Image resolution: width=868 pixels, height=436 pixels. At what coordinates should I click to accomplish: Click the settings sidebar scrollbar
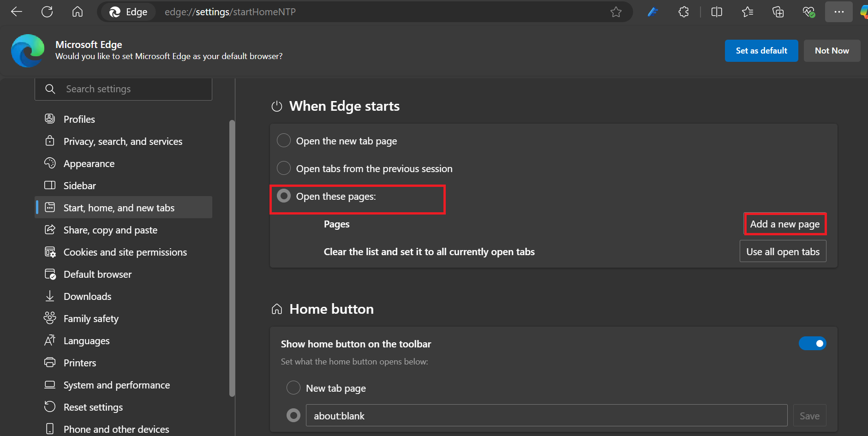click(232, 258)
